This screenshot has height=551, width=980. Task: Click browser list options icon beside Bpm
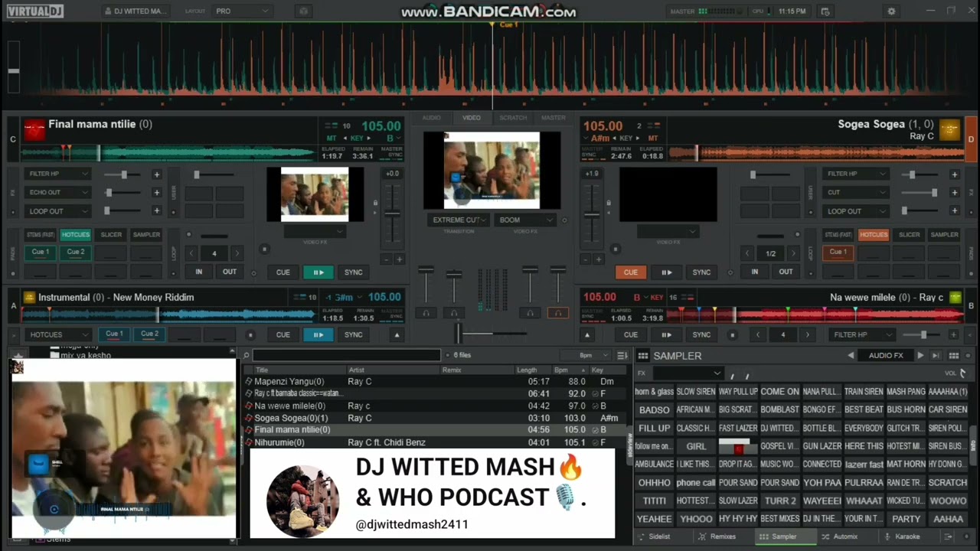(622, 355)
